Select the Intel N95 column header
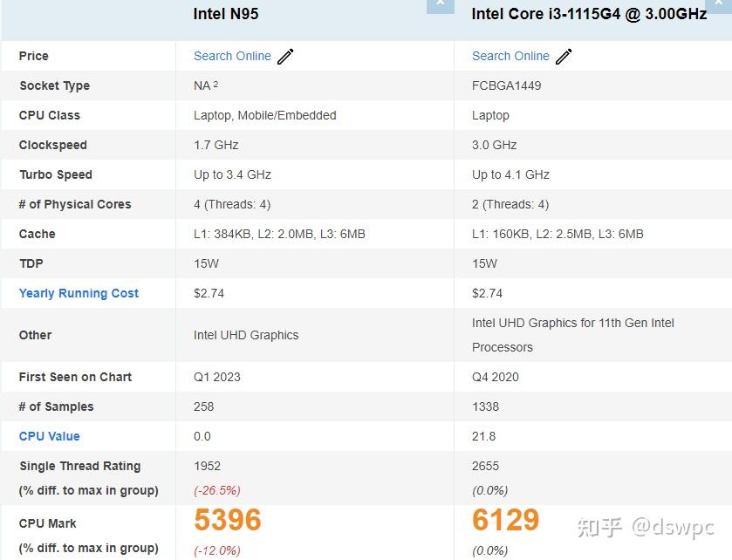Screen dimensions: 732x560 coord(226,14)
